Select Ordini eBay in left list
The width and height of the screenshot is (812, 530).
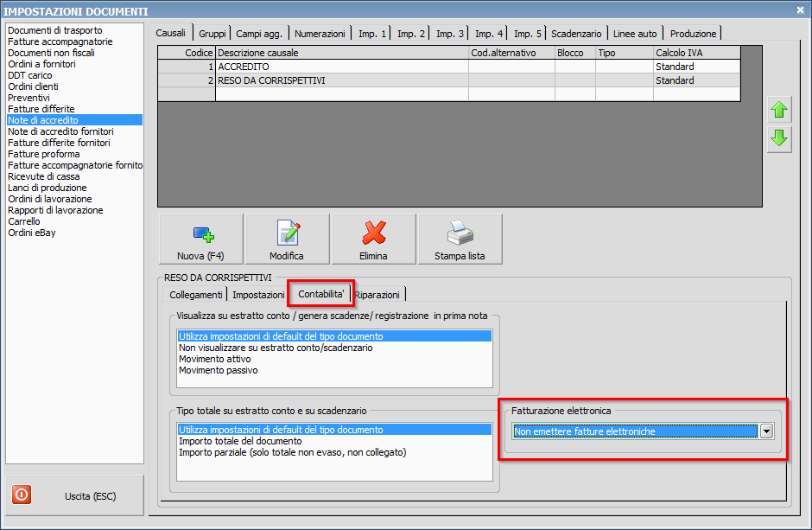tap(32, 233)
